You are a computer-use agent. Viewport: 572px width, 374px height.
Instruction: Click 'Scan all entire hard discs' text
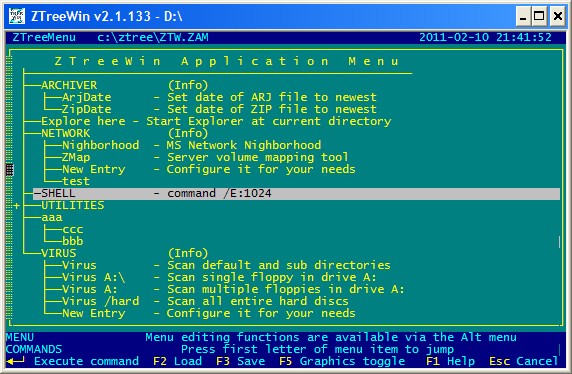258,301
